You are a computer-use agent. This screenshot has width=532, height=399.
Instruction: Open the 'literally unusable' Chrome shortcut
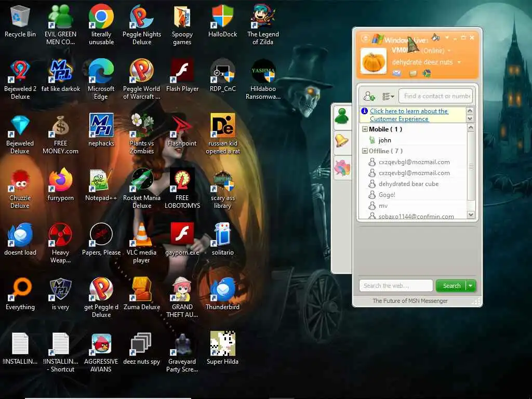[101, 25]
